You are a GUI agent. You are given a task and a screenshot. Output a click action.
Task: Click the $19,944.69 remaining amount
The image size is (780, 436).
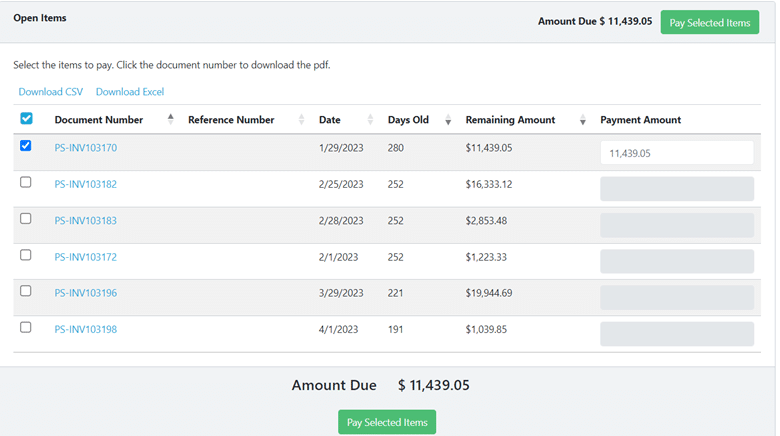tap(488, 293)
